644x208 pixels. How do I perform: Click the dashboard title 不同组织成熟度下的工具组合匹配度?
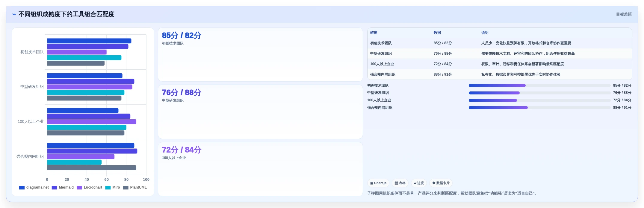coord(66,14)
